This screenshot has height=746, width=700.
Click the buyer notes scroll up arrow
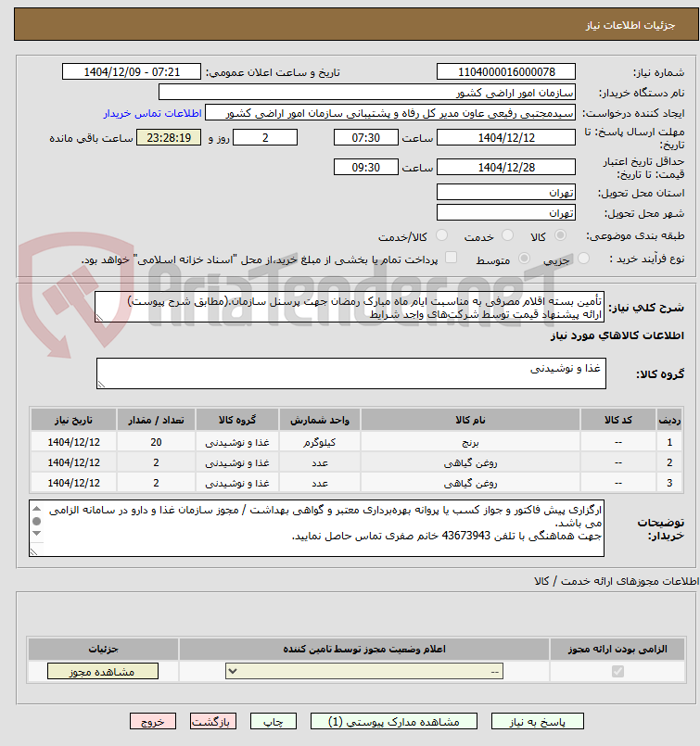tap(37, 509)
